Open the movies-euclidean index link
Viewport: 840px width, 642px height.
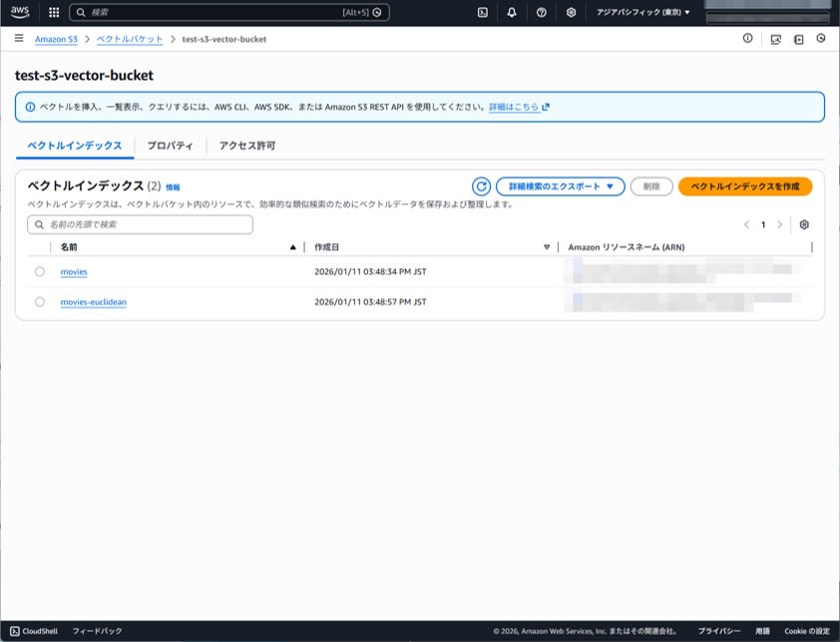[93, 301]
